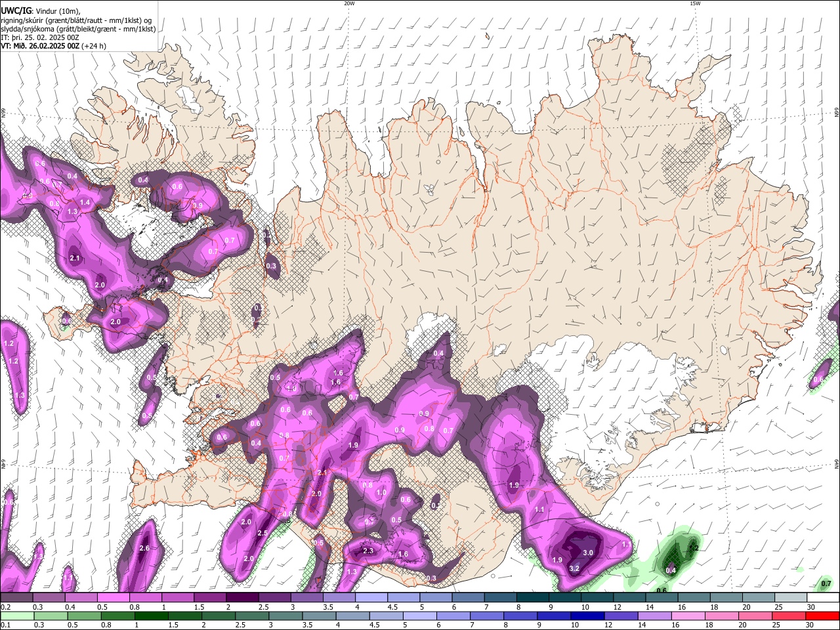Click the 0.5 bright pink swatch in the snow legend
840x630 pixels.
113,598
